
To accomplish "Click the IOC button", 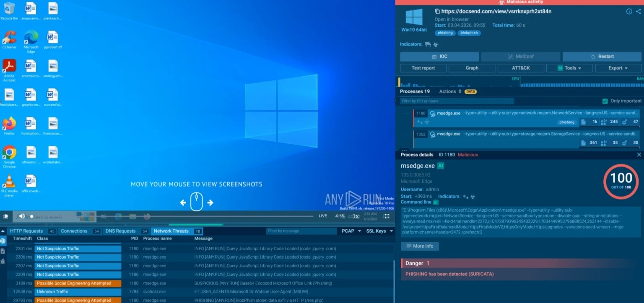I will point(439,57).
